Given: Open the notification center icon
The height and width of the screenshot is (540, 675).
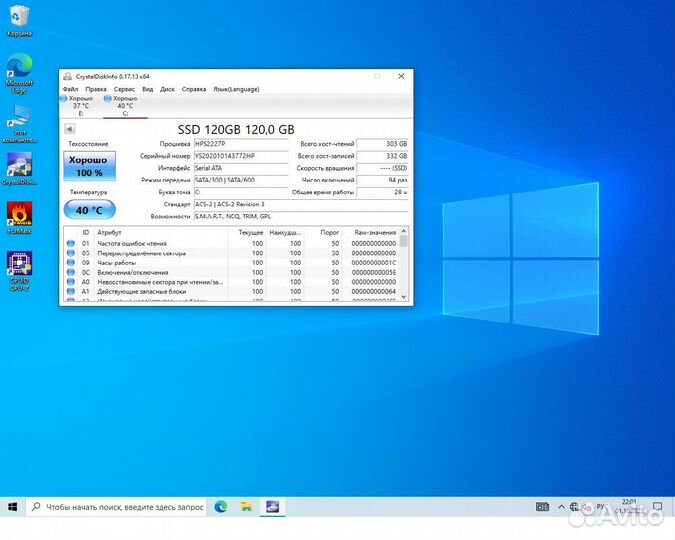Looking at the screenshot, I should [657, 507].
